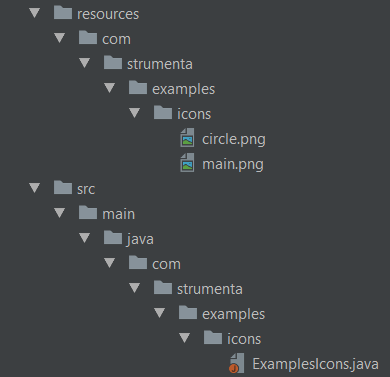Image resolution: width=390 pixels, height=377 pixels.
Task: Click the circle.png image file icon
Action: pos(187,138)
